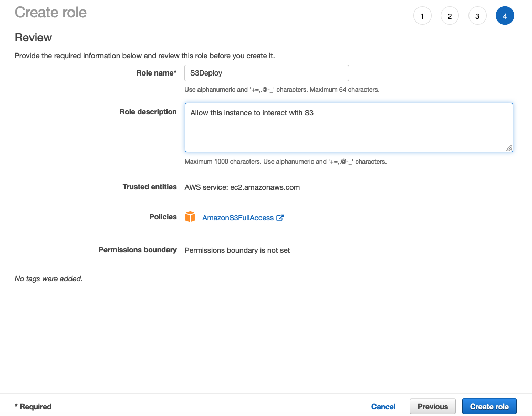Select the 'AWS service: ec2.amazonaws.com' text
This screenshot has height=416, width=532.
[242, 187]
